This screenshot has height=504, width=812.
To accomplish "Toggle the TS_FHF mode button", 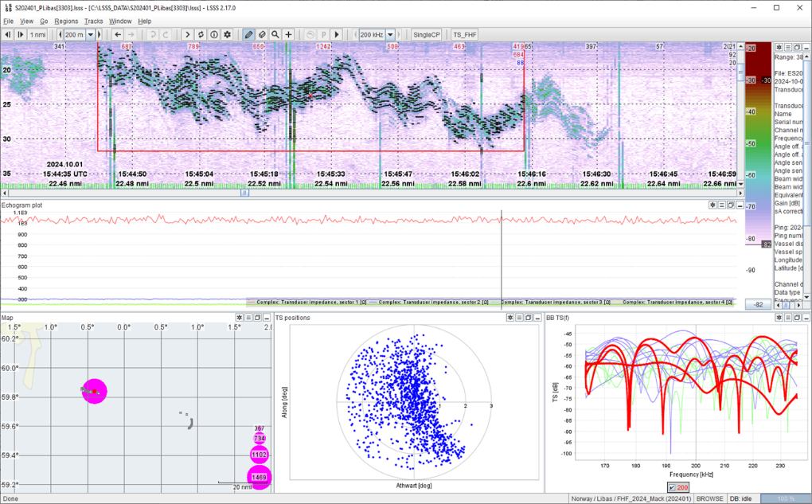I will (x=466, y=34).
